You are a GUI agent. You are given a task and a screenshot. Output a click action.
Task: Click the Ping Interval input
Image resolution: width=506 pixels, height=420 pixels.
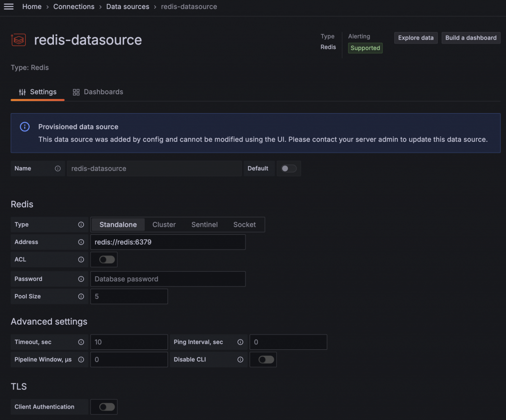point(288,342)
